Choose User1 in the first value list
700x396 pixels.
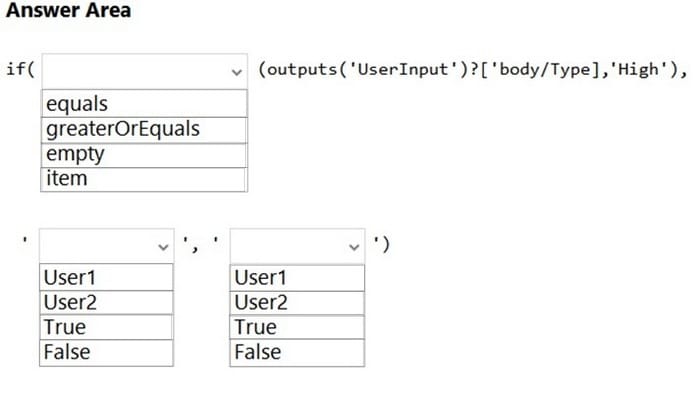(x=106, y=277)
